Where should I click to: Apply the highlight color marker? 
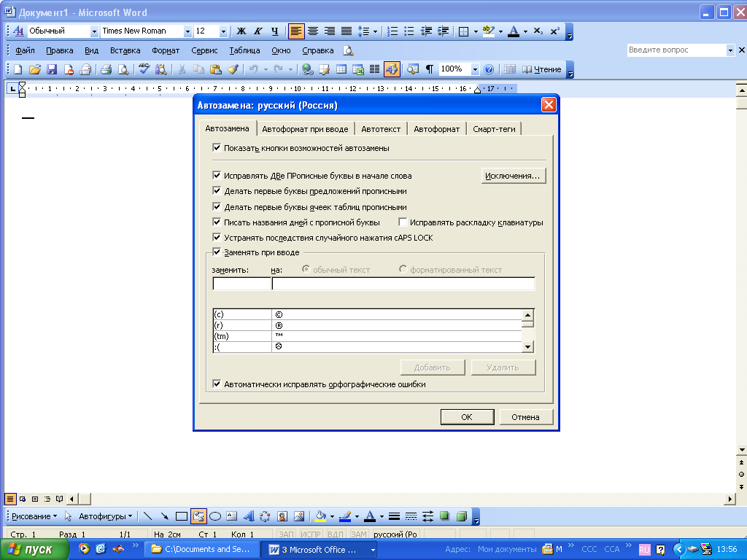(488, 31)
